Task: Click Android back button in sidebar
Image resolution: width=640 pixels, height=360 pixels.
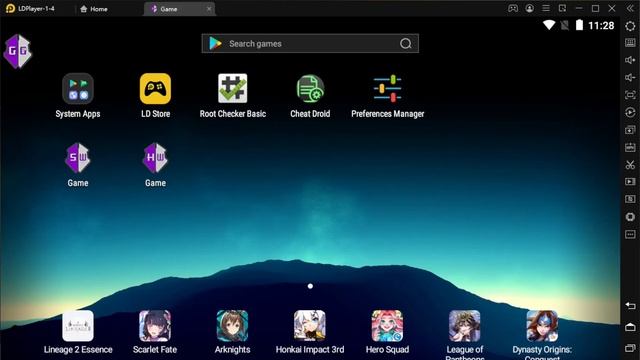Action: [x=630, y=306]
